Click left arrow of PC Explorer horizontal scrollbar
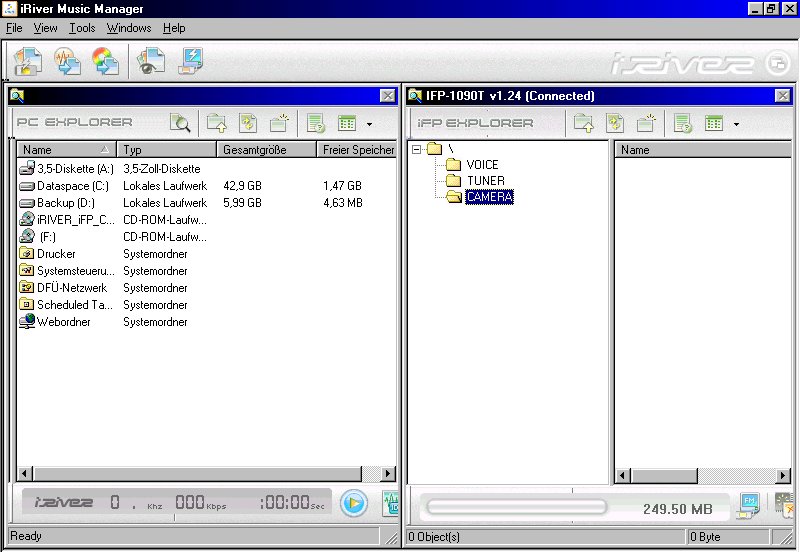 pyautogui.click(x=24, y=473)
